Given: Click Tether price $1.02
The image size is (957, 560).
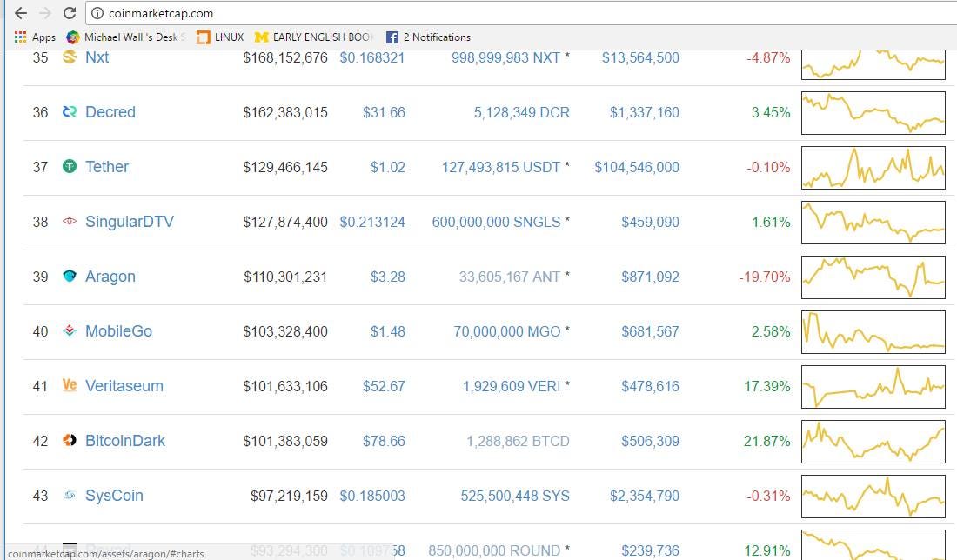Looking at the screenshot, I should click(387, 167).
